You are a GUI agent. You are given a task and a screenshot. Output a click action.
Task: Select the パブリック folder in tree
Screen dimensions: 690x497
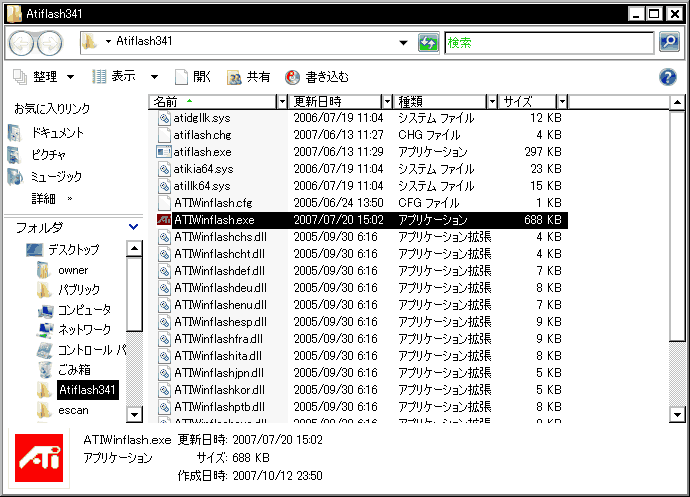pos(79,290)
